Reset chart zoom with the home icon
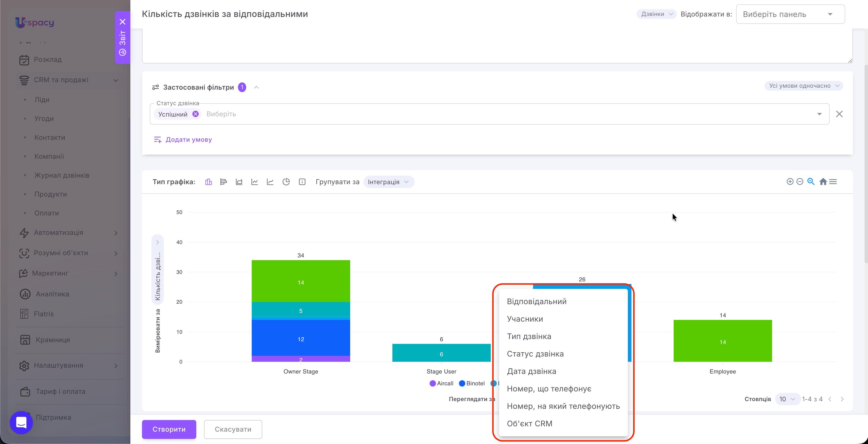 click(x=823, y=182)
